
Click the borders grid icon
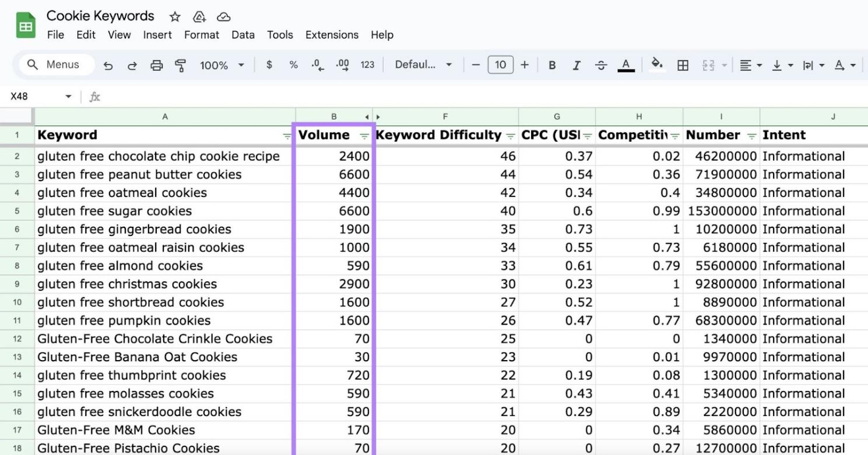click(683, 65)
